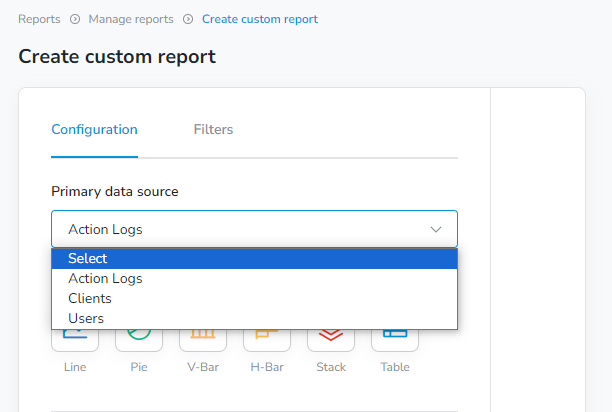Image resolution: width=612 pixels, height=412 pixels.
Task: Select the Table display type icon
Action: pos(395,340)
